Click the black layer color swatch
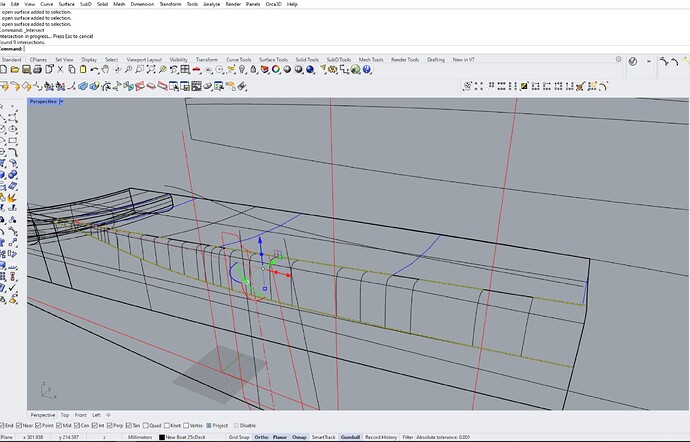 162,437
